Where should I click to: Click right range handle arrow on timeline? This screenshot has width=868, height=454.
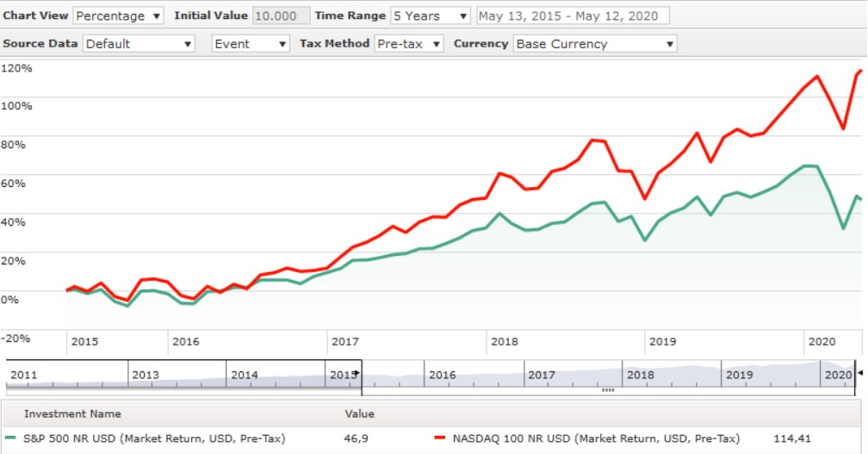click(x=859, y=373)
